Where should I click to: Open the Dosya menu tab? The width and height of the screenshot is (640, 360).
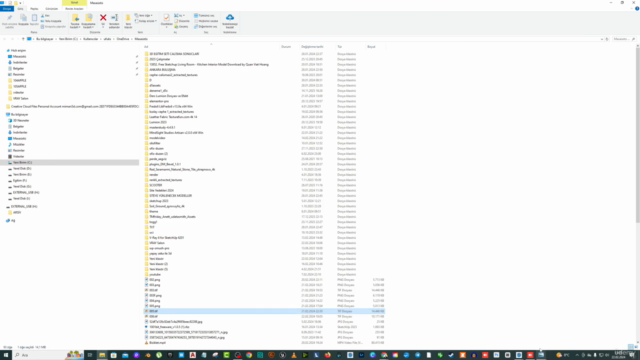pos(7,9)
